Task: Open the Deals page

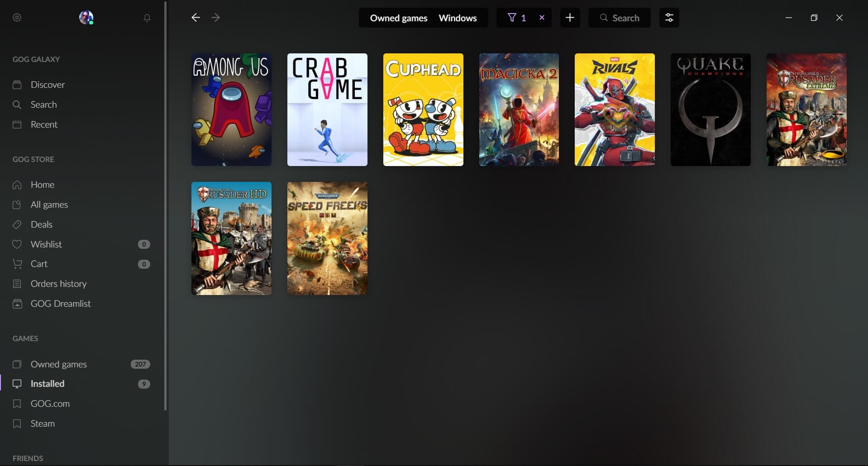Action: [x=41, y=224]
